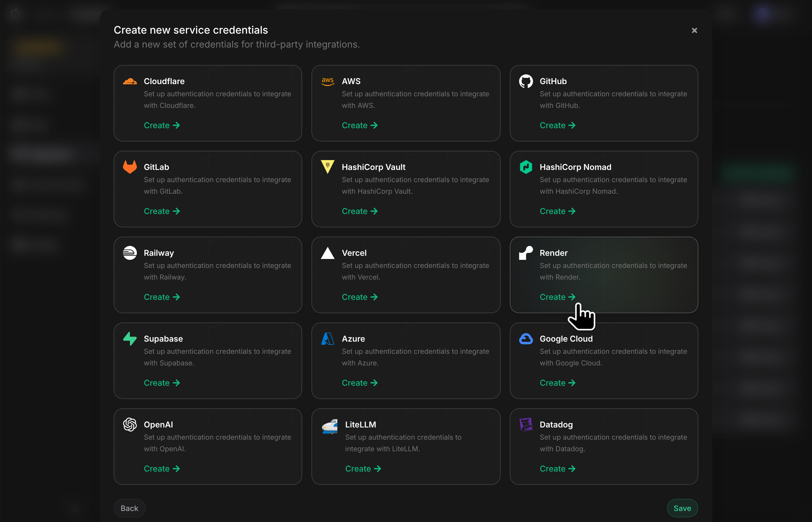The width and height of the screenshot is (812, 522).
Task: Click the Railway logo icon
Action: [x=130, y=253]
